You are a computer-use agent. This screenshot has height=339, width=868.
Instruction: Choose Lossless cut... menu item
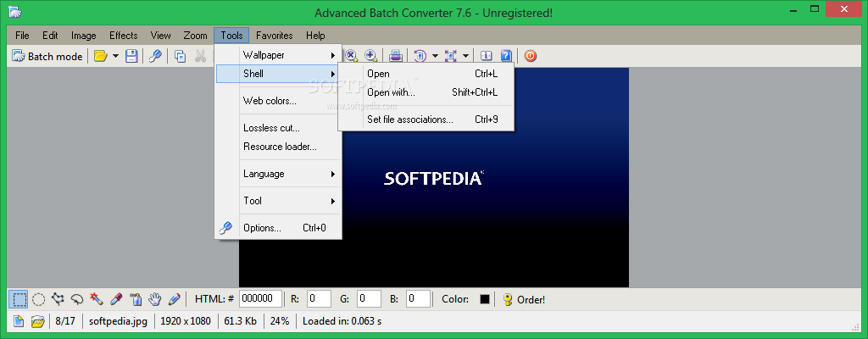278,128
